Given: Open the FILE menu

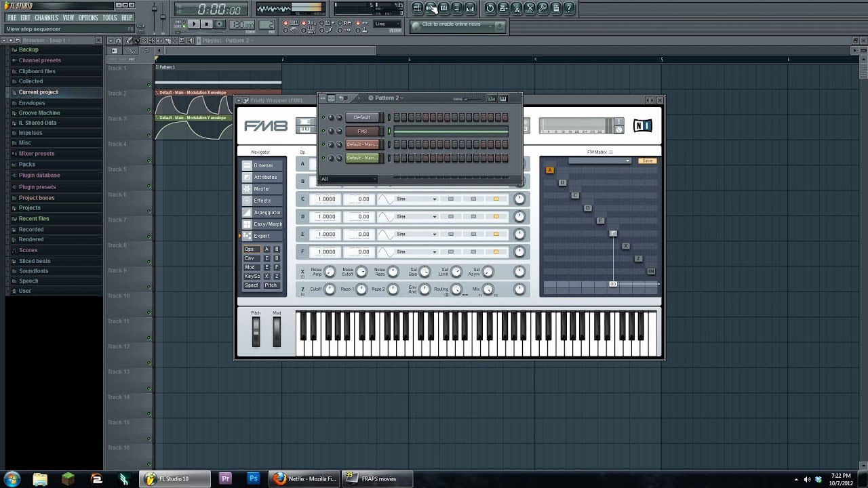Looking at the screenshot, I should 12,18.
